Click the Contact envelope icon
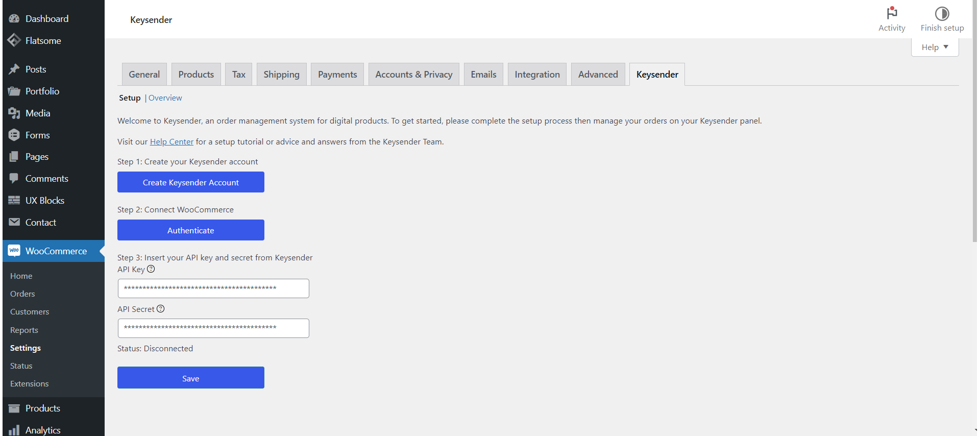The width and height of the screenshot is (980, 436). tap(14, 222)
